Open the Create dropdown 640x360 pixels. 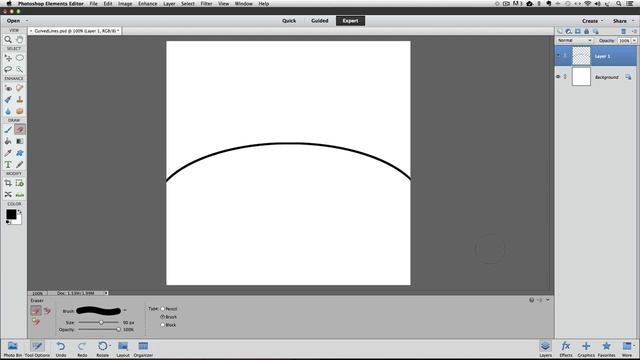(592, 21)
